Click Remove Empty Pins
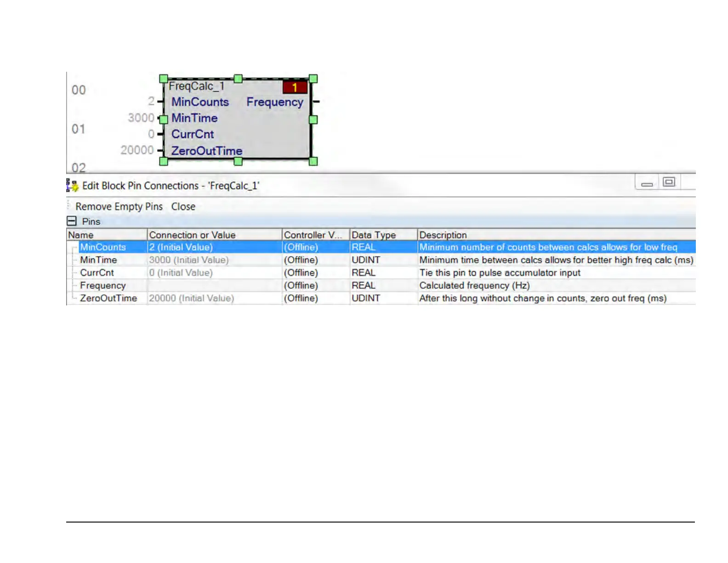This screenshot has width=728, height=563. click(119, 207)
